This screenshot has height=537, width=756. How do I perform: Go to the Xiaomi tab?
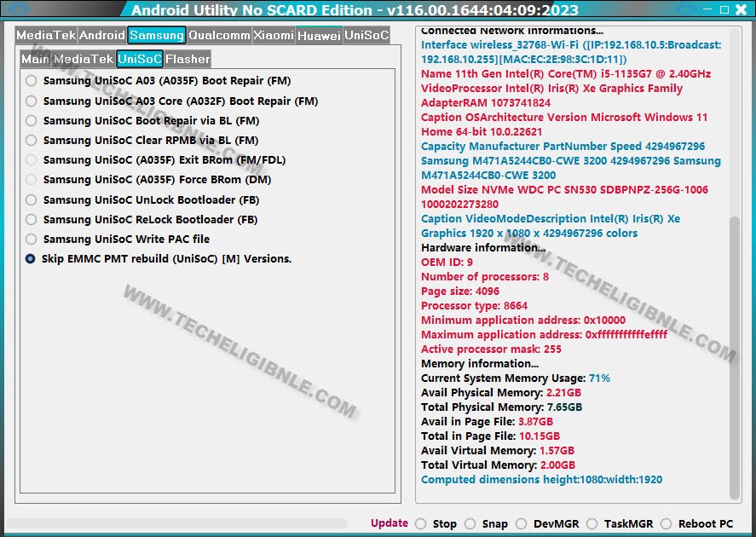(x=274, y=35)
